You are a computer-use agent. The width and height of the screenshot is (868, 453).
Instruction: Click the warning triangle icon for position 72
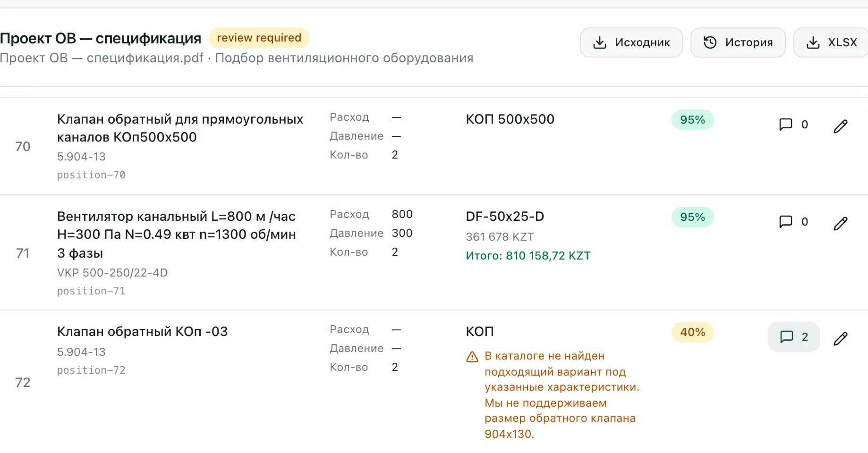[x=472, y=357]
